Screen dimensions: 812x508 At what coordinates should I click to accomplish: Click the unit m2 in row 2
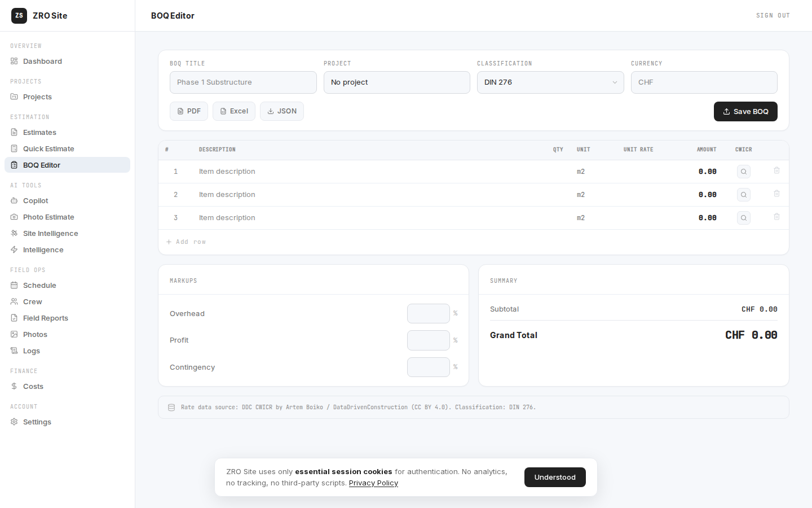[x=581, y=195]
